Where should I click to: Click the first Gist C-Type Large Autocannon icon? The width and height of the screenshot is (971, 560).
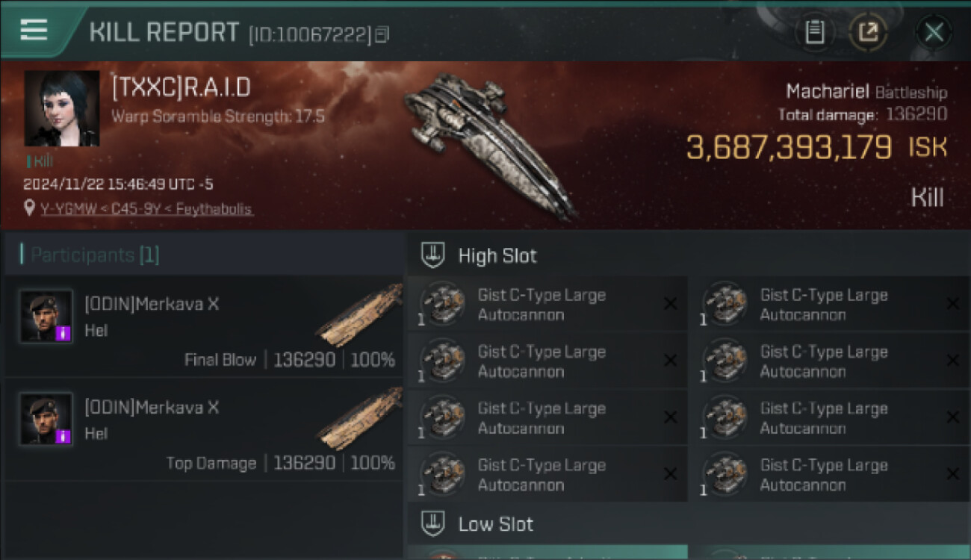point(442,304)
